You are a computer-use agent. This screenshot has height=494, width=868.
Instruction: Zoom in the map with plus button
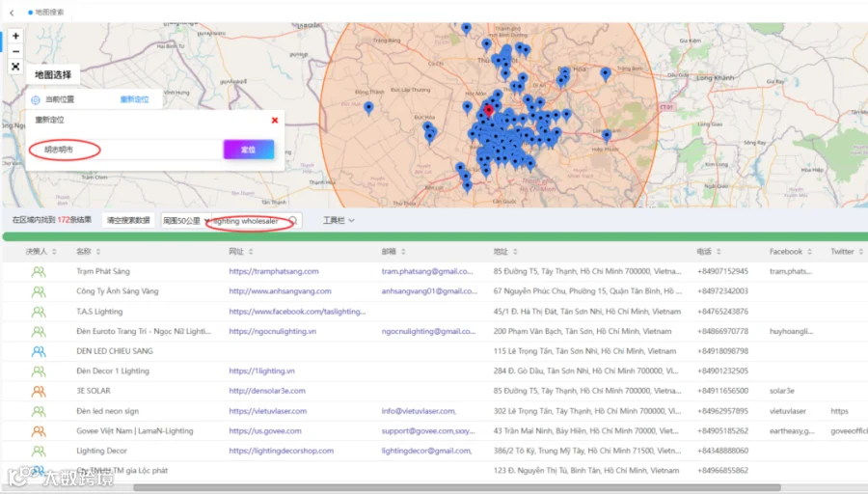click(x=15, y=36)
